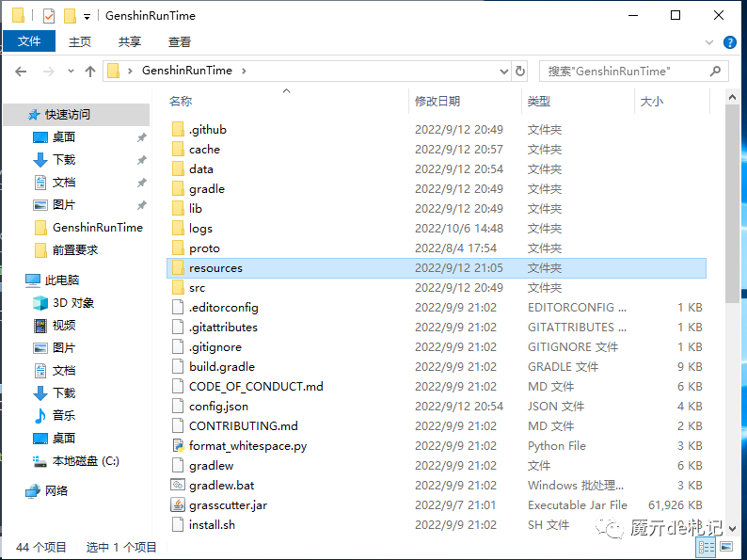The image size is (747, 560).
Task: Click new folder quick access icon
Action: (x=70, y=16)
